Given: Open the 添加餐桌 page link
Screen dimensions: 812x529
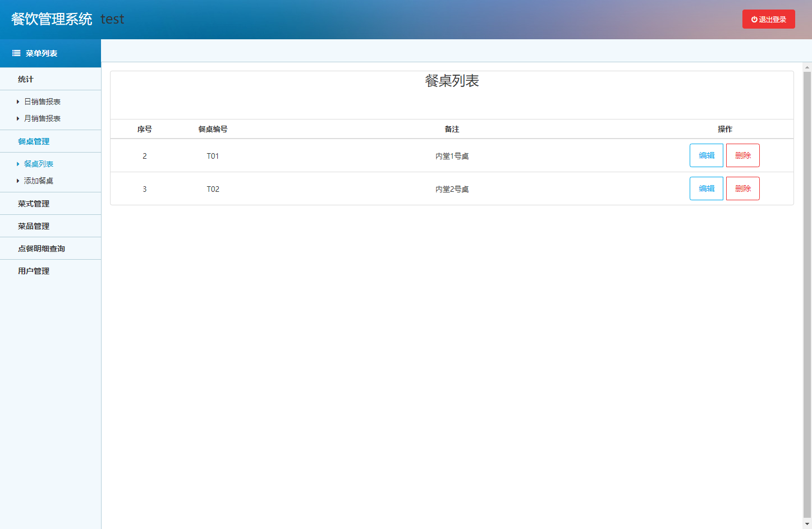Looking at the screenshot, I should click(x=39, y=181).
